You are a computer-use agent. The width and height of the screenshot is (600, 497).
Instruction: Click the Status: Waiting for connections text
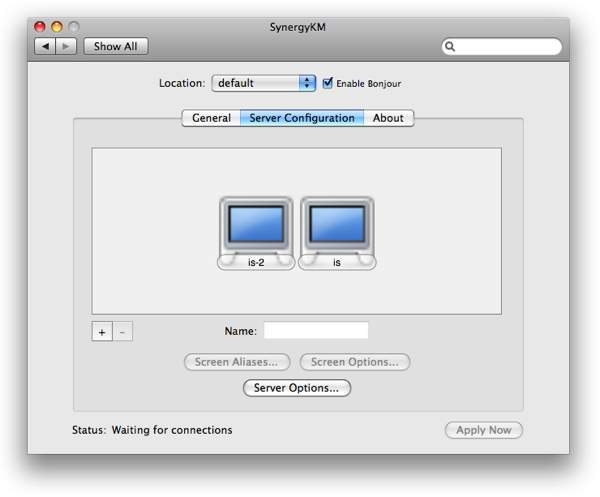[152, 430]
